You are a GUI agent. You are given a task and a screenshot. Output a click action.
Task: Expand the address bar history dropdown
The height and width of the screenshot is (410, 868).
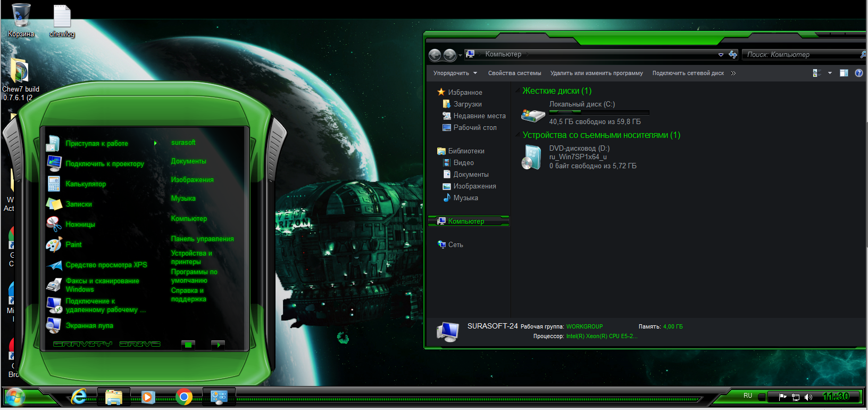(721, 55)
